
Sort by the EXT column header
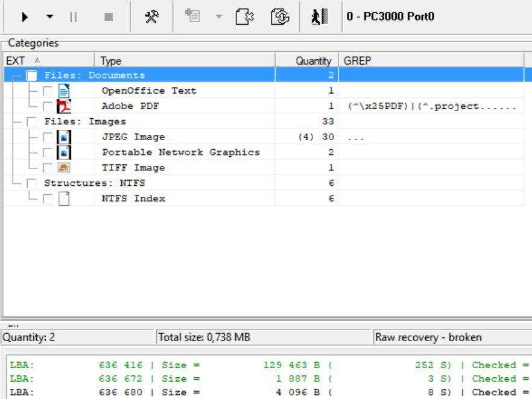click(x=48, y=60)
